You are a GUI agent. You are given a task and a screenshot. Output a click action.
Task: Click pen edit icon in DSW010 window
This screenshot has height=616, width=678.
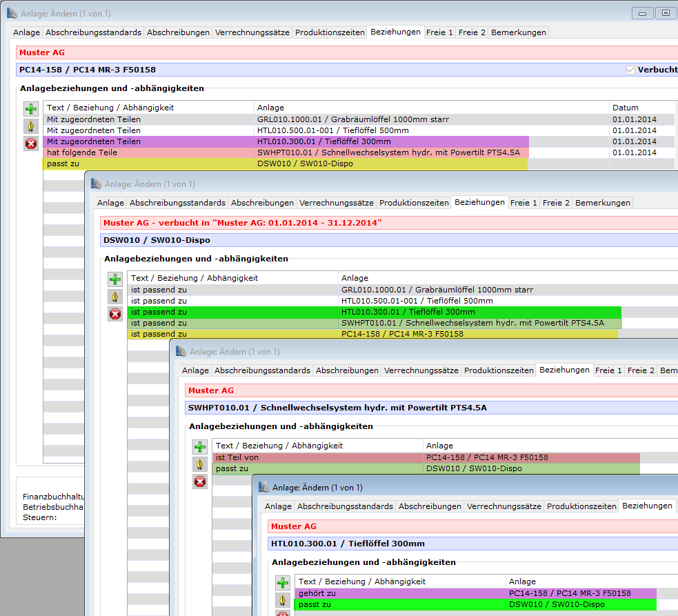pyautogui.click(x=115, y=297)
